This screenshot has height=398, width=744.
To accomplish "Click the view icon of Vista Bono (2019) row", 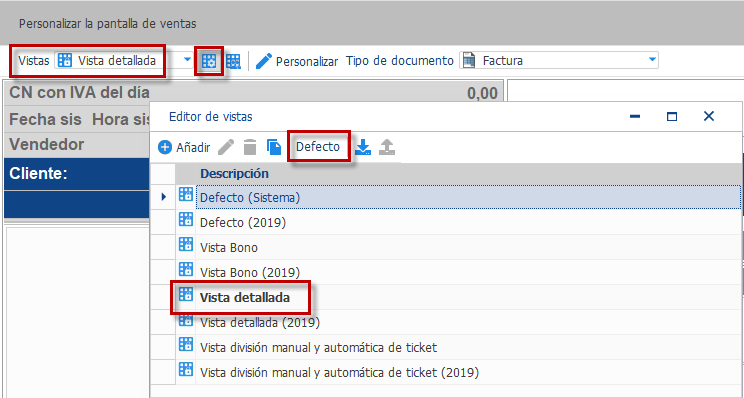I will (186, 269).
